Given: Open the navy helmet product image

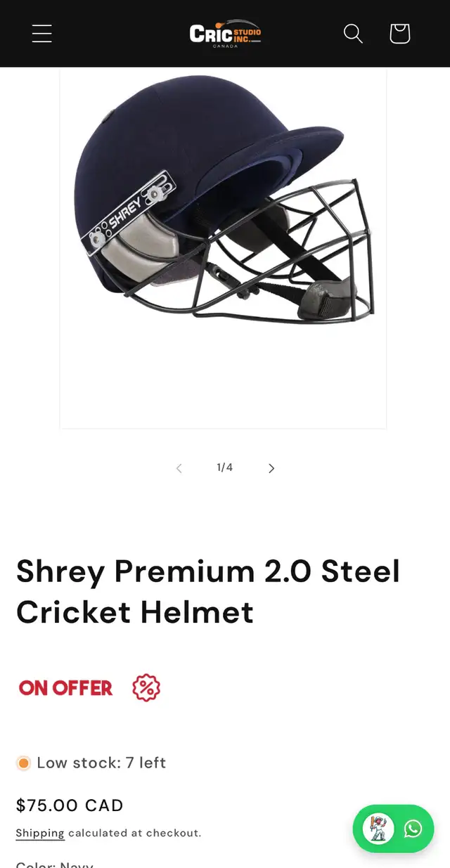Looking at the screenshot, I should click(223, 247).
